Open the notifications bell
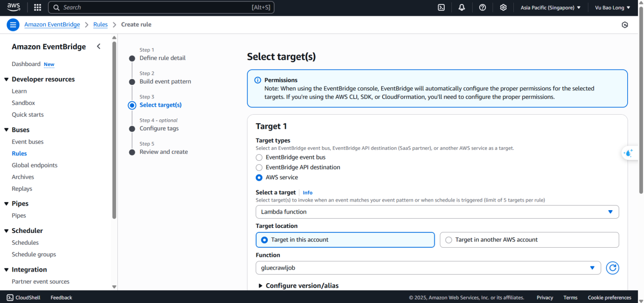This screenshot has width=644, height=303. [462, 8]
